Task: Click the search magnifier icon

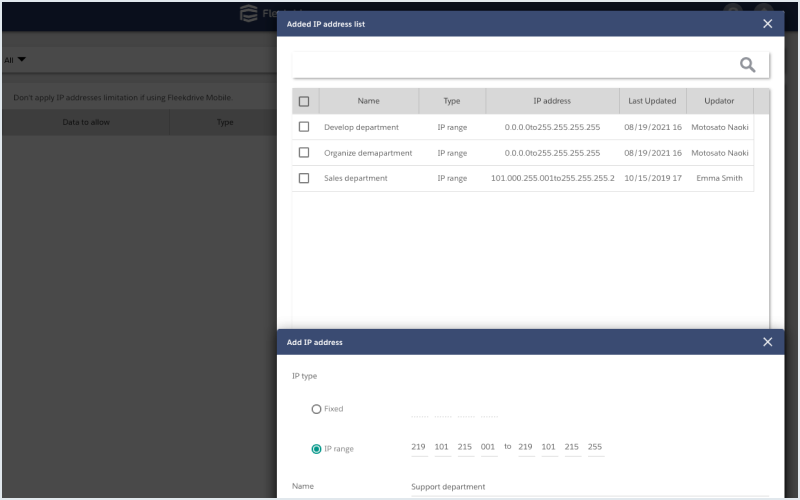Action: tap(747, 65)
